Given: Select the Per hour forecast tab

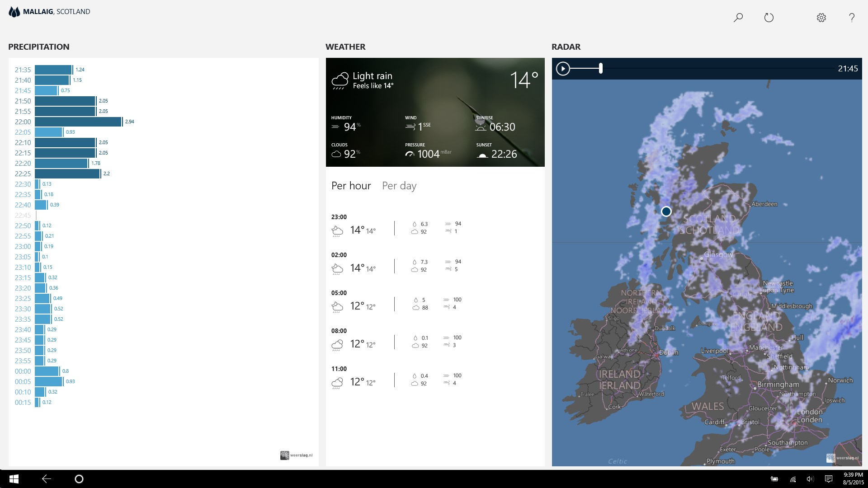Looking at the screenshot, I should coord(351,186).
